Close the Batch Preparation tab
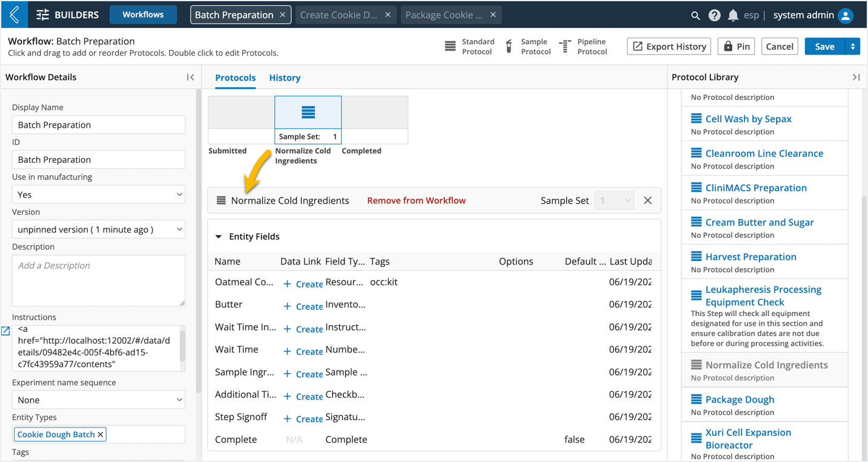868x462 pixels. tap(283, 15)
